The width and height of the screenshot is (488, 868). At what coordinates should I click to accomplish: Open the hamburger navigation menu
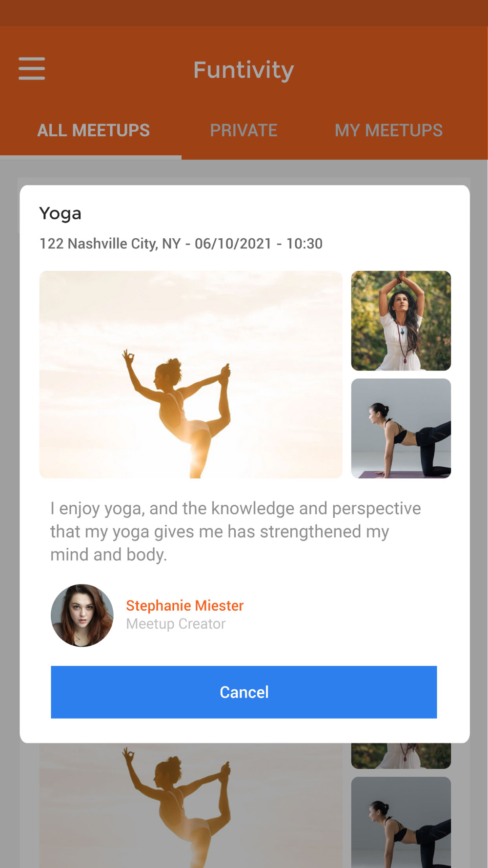(32, 68)
